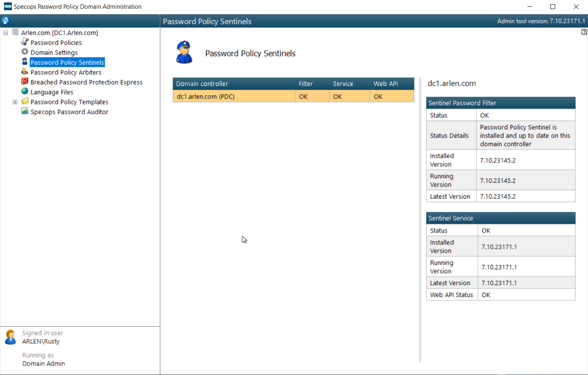Click the Specops logo icon in the header
Image resolution: width=588 pixels, height=375 pixels.
(x=6, y=21)
